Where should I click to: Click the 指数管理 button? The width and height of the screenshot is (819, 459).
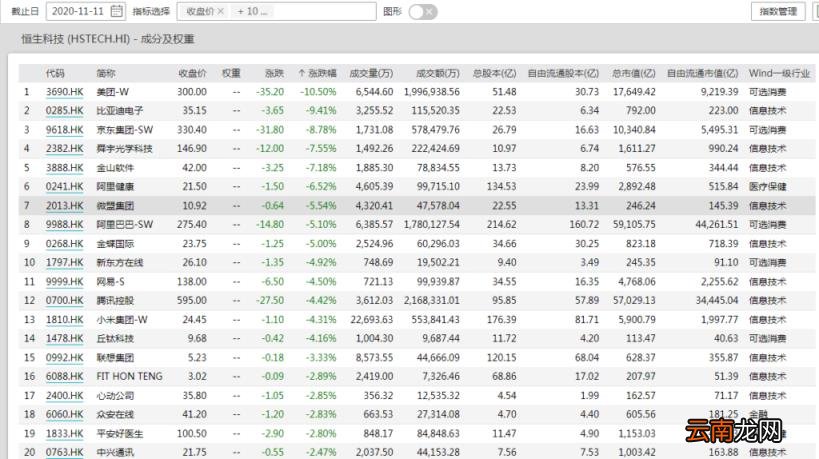pyautogui.click(x=778, y=11)
